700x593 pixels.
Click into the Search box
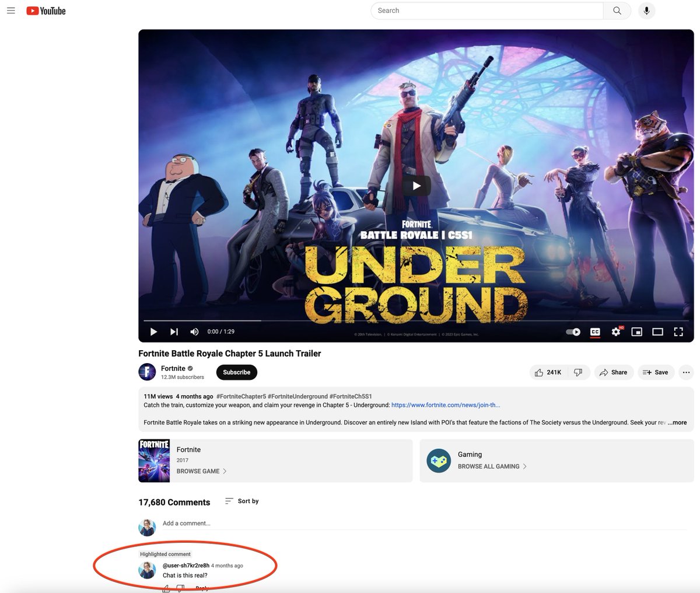(487, 11)
